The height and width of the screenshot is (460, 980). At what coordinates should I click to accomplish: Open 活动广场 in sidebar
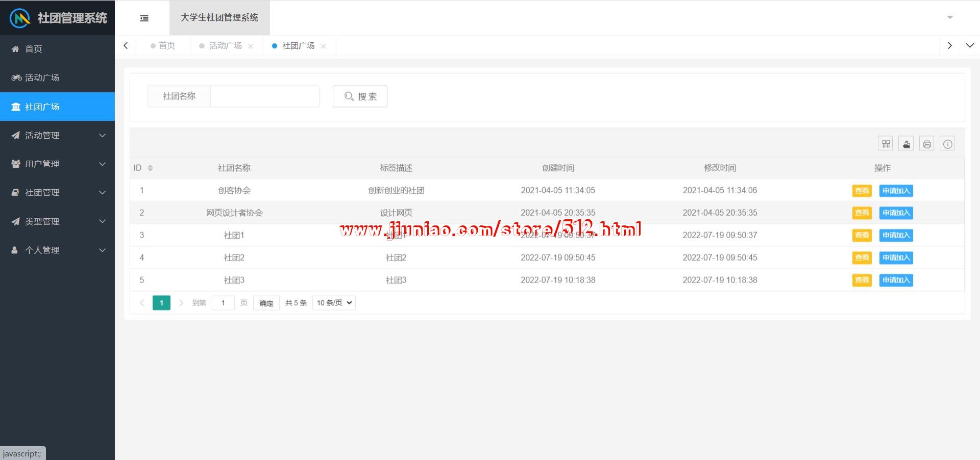pos(57,78)
